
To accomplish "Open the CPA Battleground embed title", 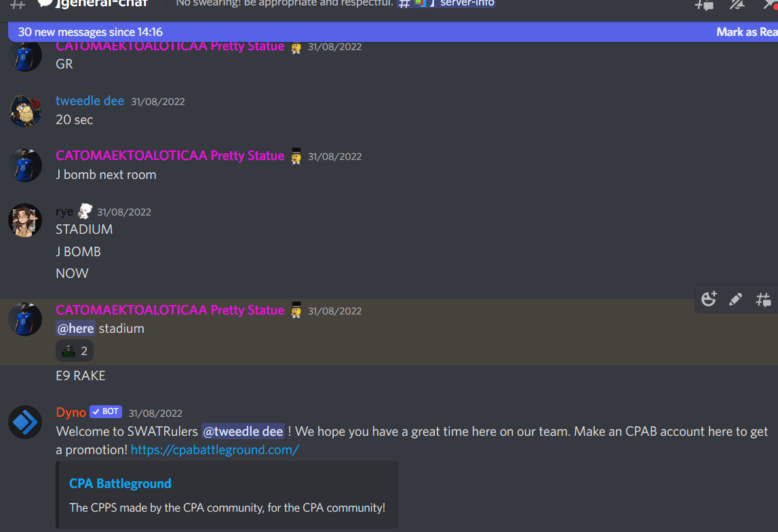I will tap(120, 483).
